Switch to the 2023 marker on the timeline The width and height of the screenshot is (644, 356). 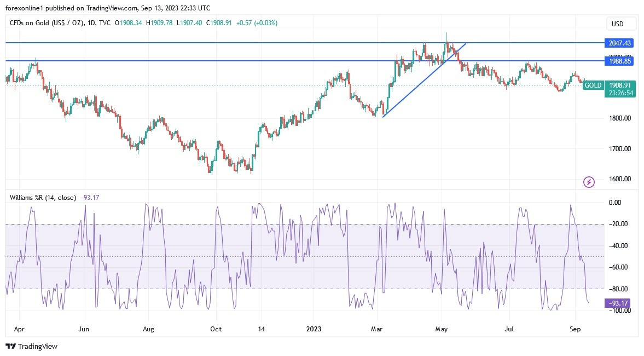(314, 329)
